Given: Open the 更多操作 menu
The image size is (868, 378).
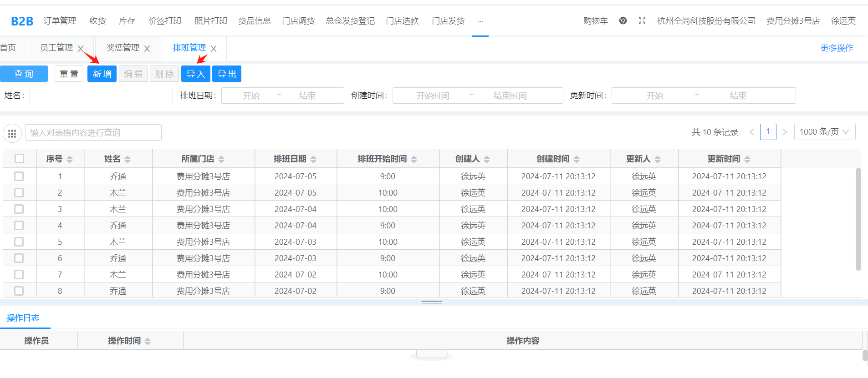Looking at the screenshot, I should pyautogui.click(x=837, y=48).
